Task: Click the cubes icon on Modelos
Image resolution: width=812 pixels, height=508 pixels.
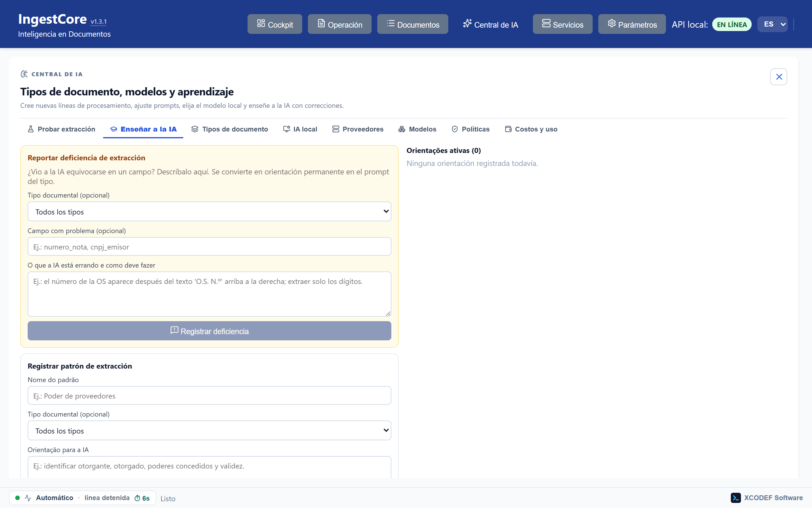Action: (402, 129)
